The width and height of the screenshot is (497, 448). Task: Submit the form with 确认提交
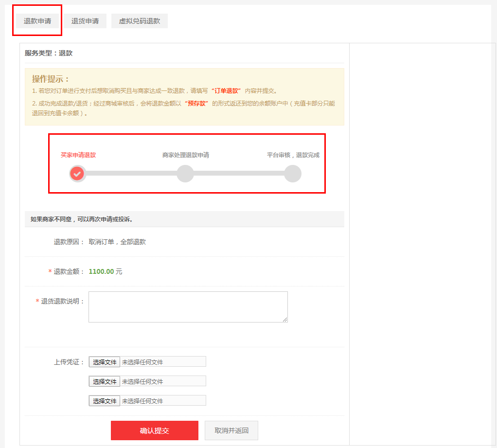(155, 430)
